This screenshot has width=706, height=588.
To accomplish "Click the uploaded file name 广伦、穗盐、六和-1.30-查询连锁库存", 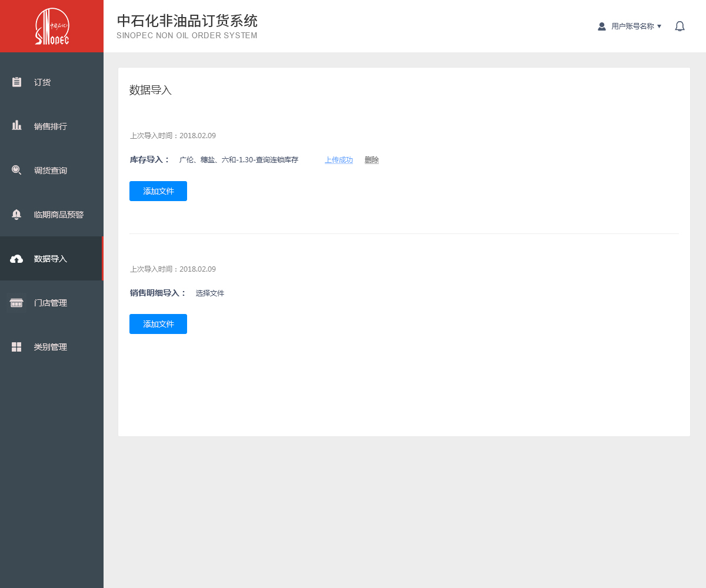I will click(x=239, y=160).
